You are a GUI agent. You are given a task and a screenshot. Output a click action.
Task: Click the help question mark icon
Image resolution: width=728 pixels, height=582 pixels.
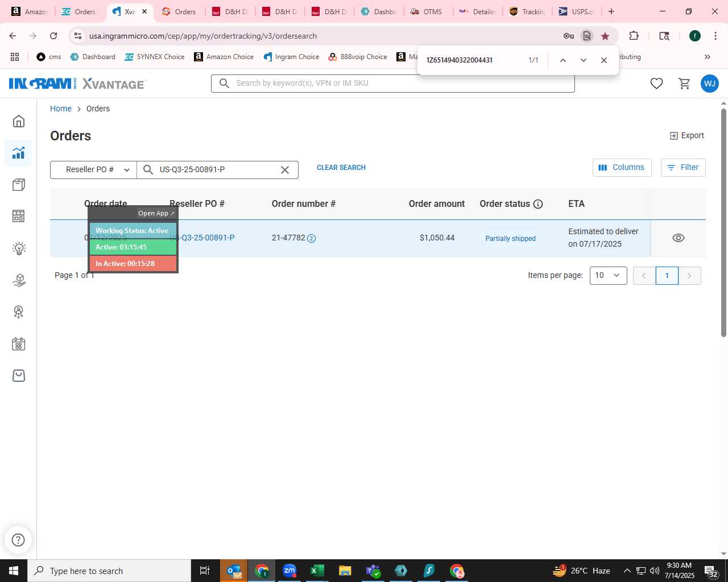[x=18, y=540]
